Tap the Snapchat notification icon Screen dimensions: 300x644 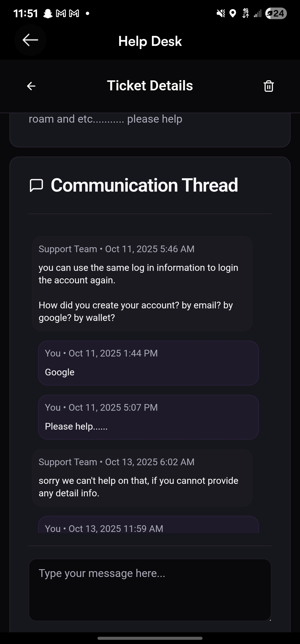(x=48, y=13)
